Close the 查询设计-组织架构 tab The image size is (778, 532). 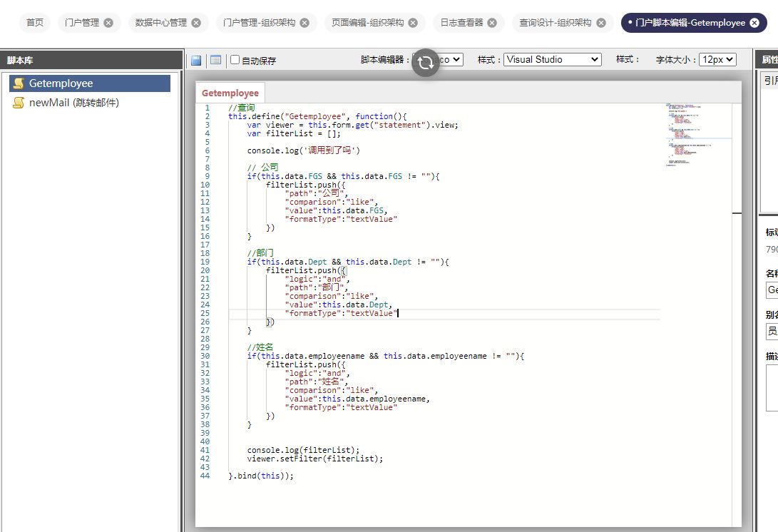(x=600, y=23)
